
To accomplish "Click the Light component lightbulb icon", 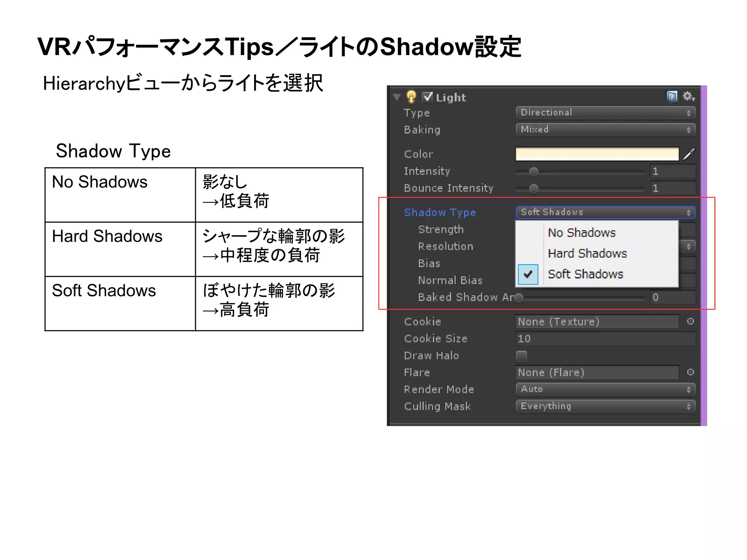I will pos(411,97).
